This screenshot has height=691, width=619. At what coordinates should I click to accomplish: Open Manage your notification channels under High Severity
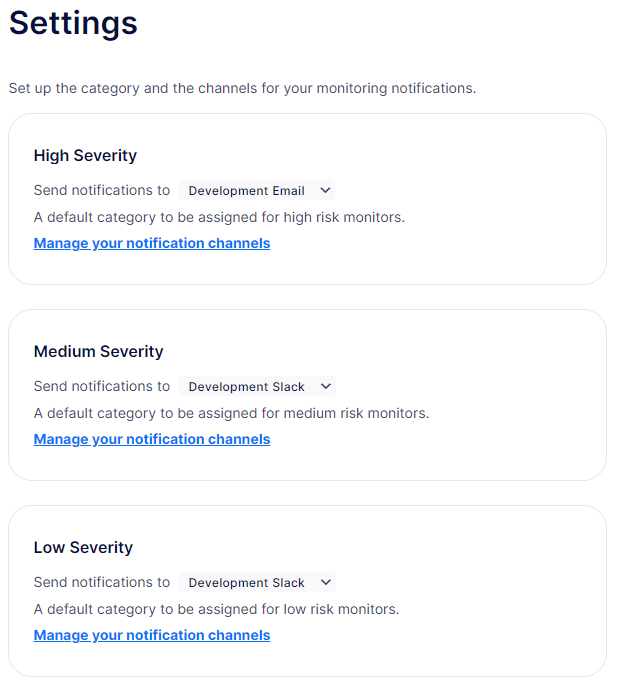(x=152, y=243)
